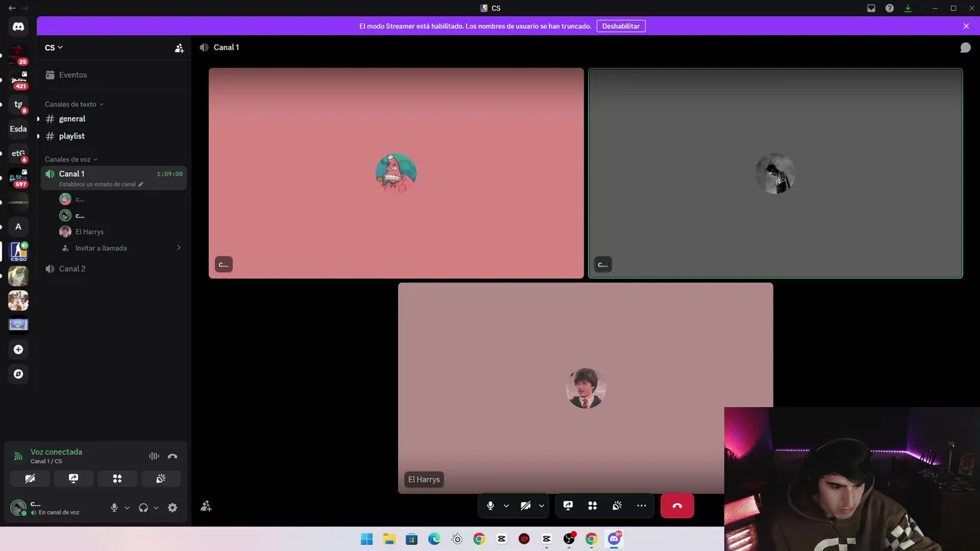Mute microphone in the user panel
The width and height of the screenshot is (980, 551).
pyautogui.click(x=114, y=507)
